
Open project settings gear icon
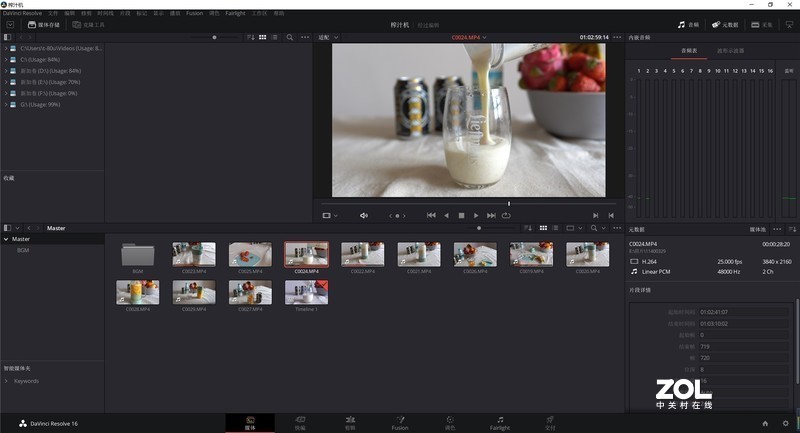click(785, 423)
